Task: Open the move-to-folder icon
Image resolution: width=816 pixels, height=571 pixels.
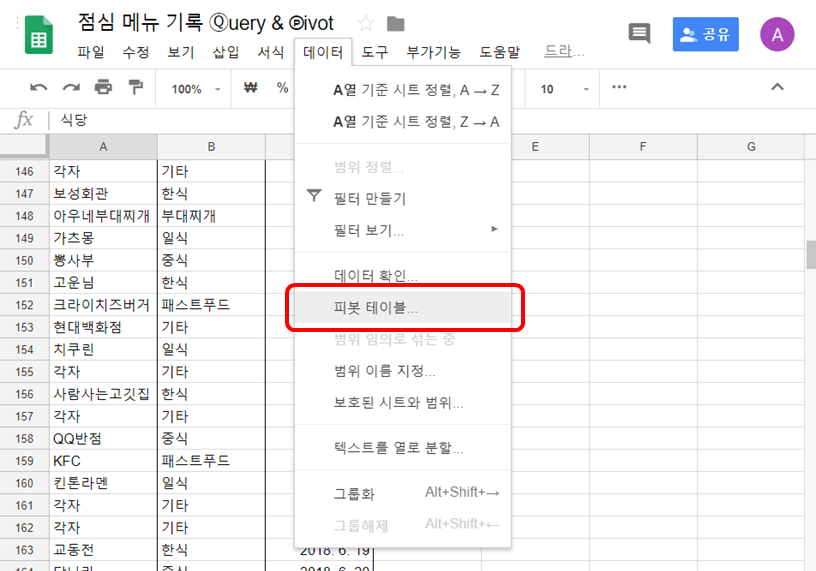Action: 396,23
